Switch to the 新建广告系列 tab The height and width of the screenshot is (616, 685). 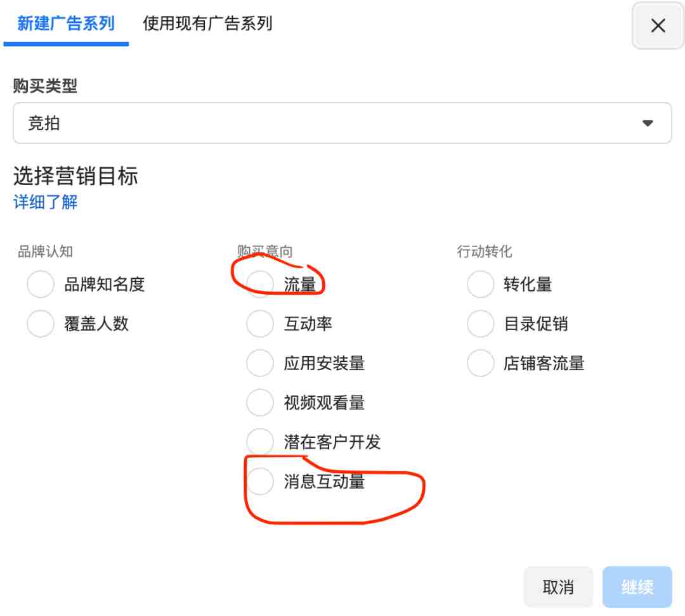pyautogui.click(x=66, y=23)
